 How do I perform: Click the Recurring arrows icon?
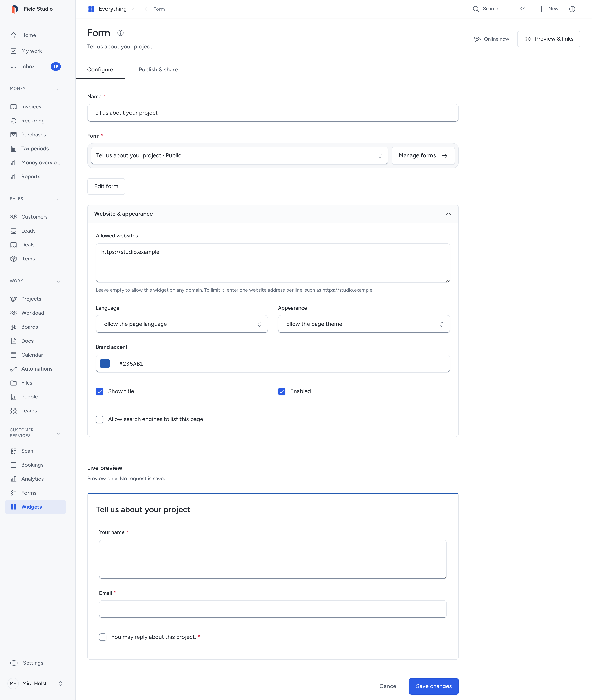[13, 121]
